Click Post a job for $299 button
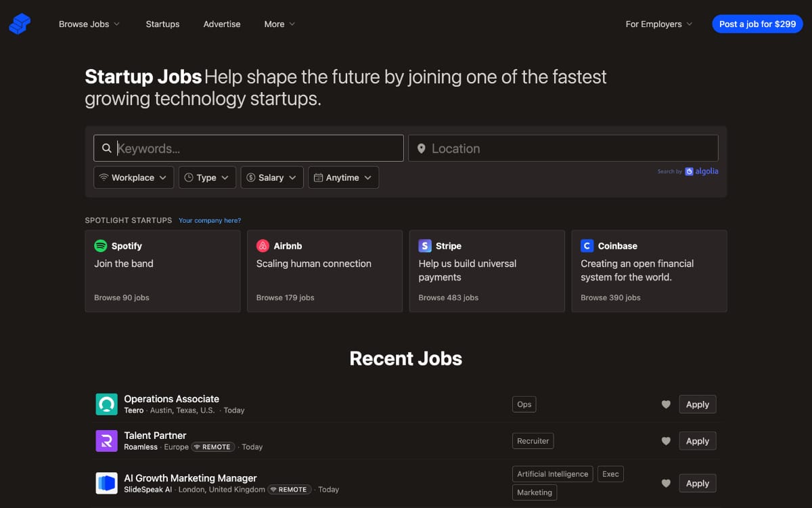Viewport: 812px width, 508px height. point(757,24)
